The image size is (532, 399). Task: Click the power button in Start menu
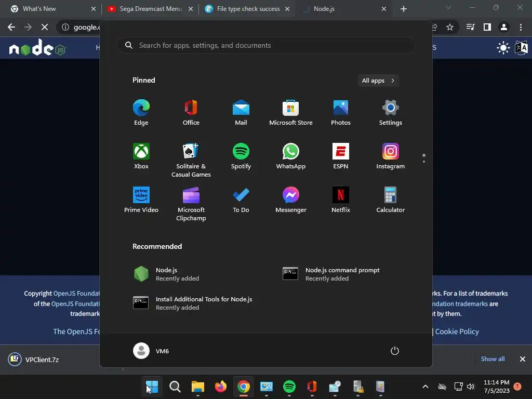tap(395, 351)
